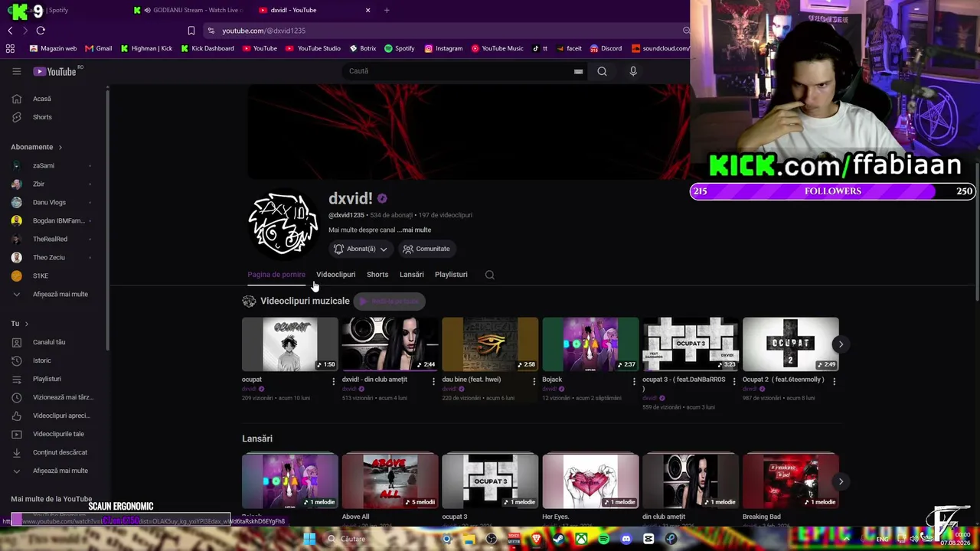The image size is (980, 551).
Task: Open the three-dot menu for the 'Bojack' video
Action: [x=634, y=381]
